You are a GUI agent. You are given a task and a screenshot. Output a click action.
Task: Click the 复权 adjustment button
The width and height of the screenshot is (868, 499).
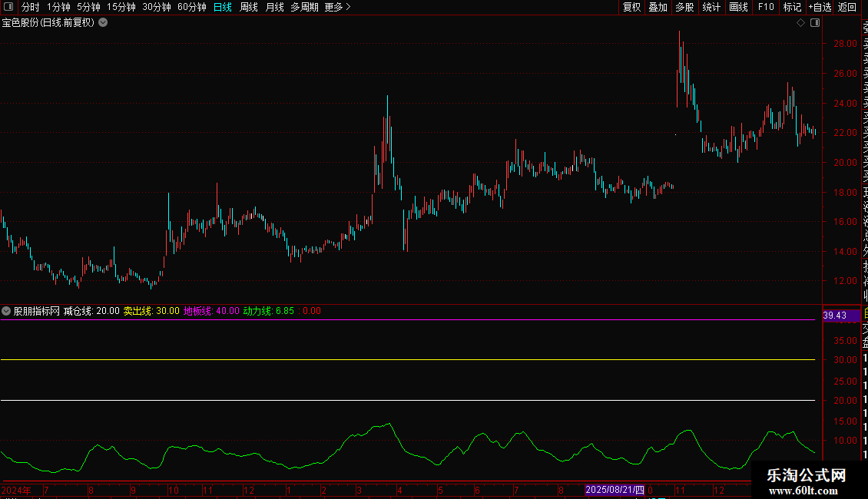coord(631,7)
